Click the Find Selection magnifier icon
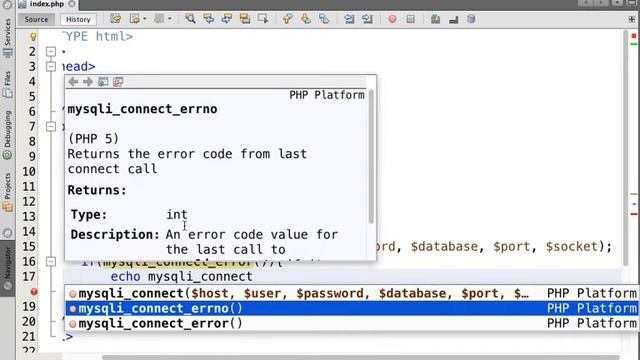 [190, 19]
